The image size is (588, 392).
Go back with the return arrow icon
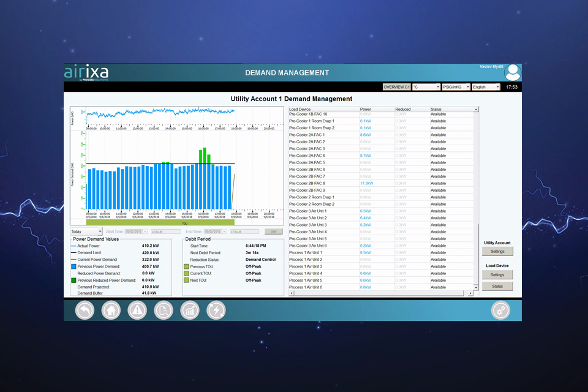click(x=85, y=311)
